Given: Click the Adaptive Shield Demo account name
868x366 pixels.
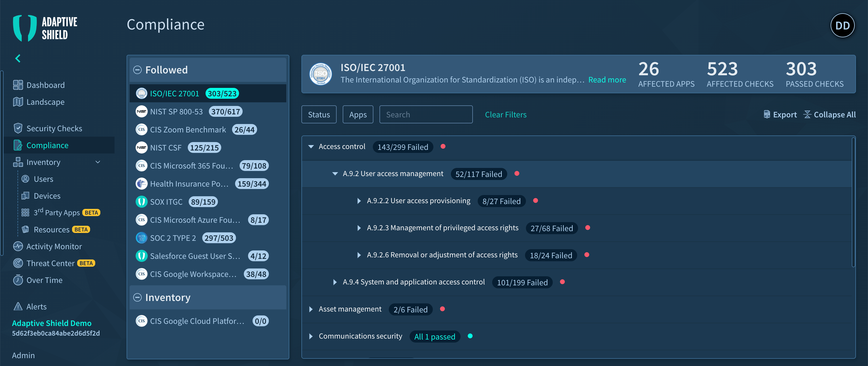Looking at the screenshot, I should (x=52, y=323).
